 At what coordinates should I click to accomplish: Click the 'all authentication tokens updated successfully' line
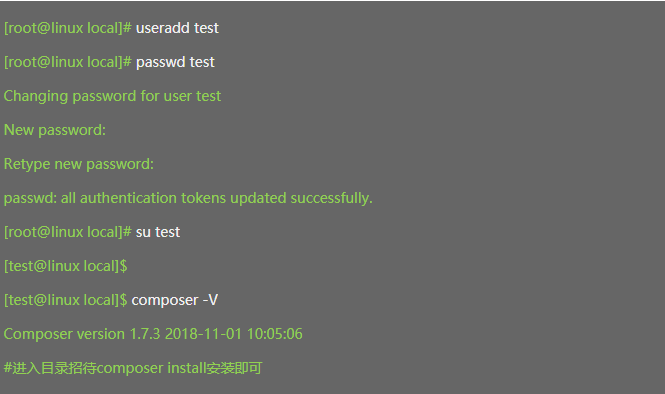188,198
